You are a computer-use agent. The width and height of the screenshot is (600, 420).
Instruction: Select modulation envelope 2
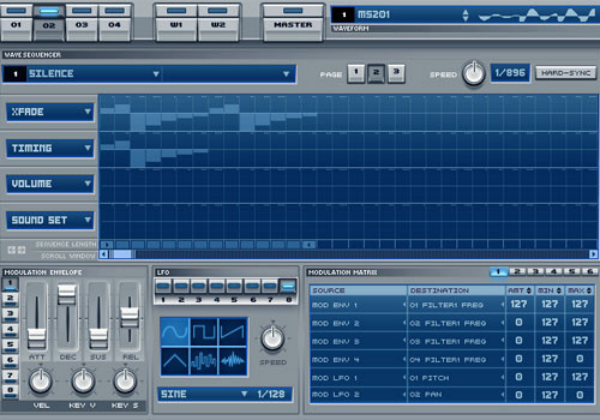tap(10, 298)
